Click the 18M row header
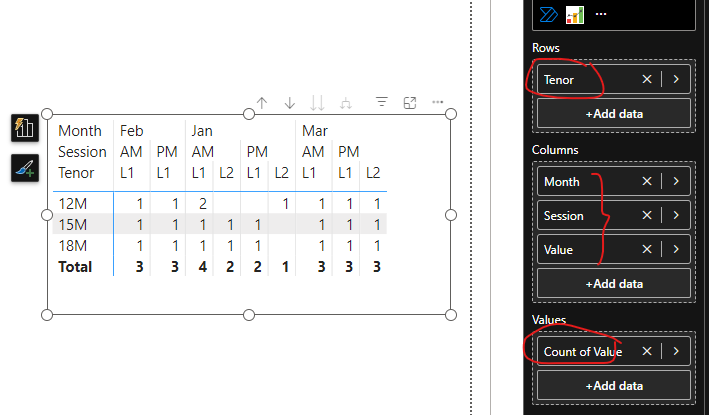Screen dimensions: 709x415 pyautogui.click(x=72, y=245)
